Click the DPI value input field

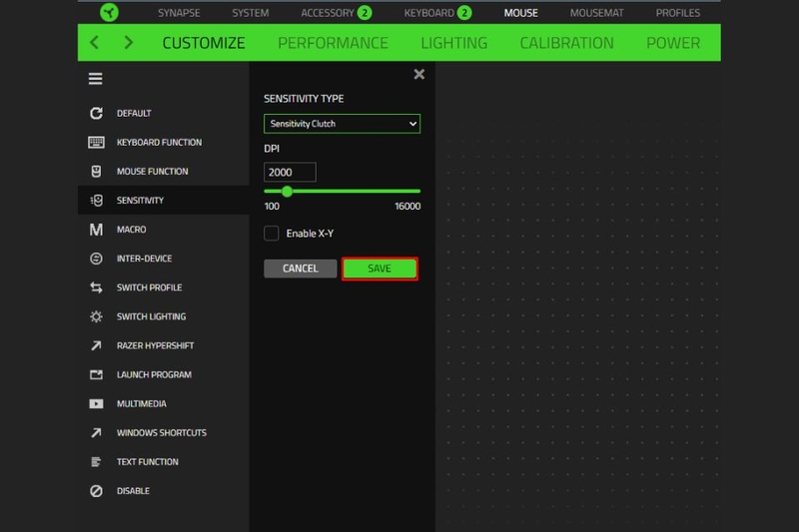pos(290,172)
